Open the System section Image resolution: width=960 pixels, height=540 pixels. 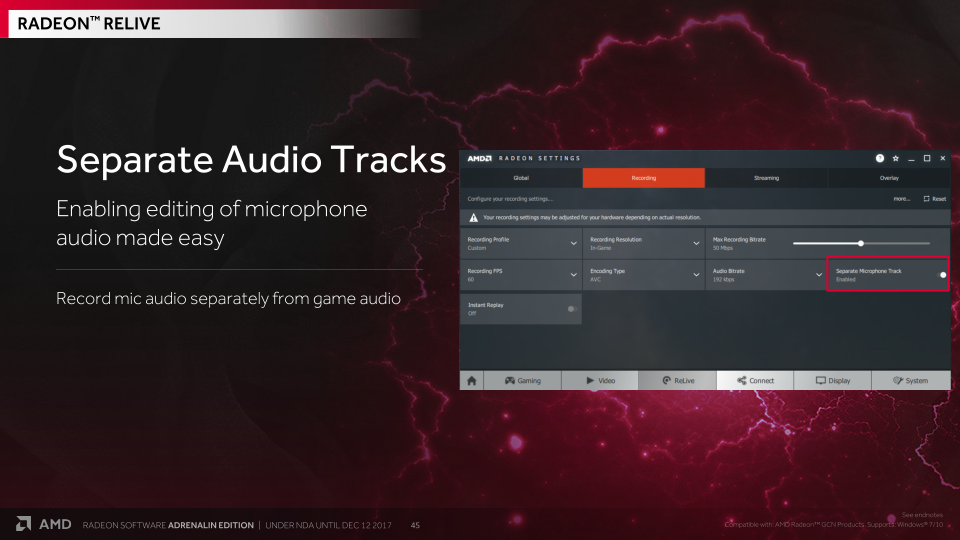[x=911, y=380]
